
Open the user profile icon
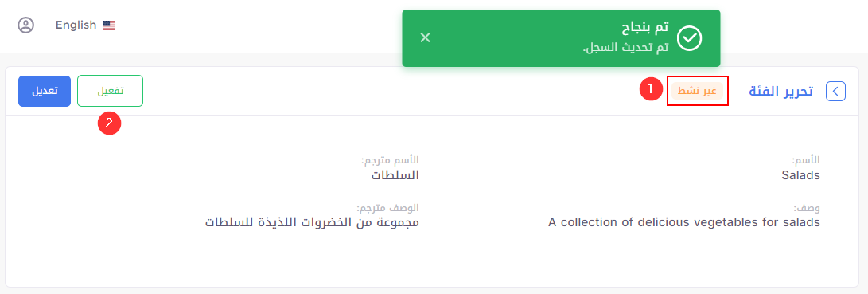(26, 25)
